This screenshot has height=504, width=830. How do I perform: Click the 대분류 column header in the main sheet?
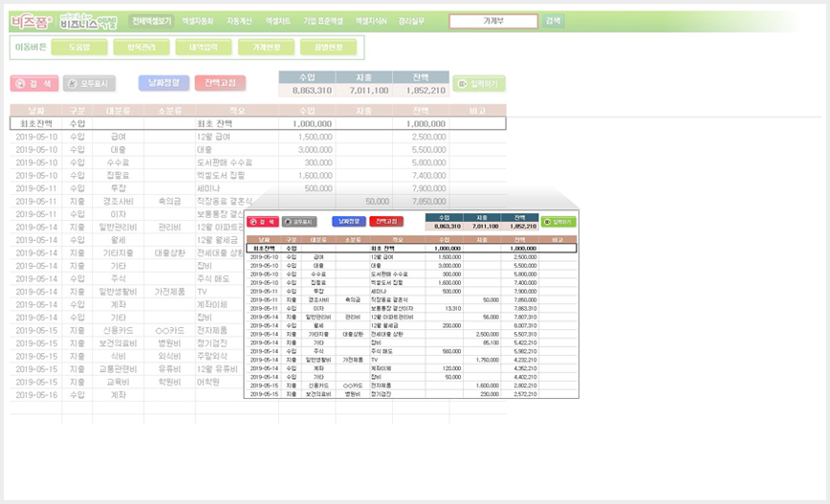(118, 111)
